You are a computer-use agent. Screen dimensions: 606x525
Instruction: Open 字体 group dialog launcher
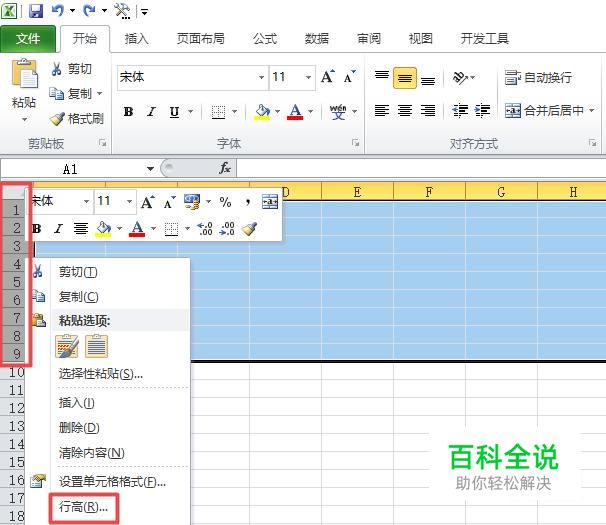(355, 143)
